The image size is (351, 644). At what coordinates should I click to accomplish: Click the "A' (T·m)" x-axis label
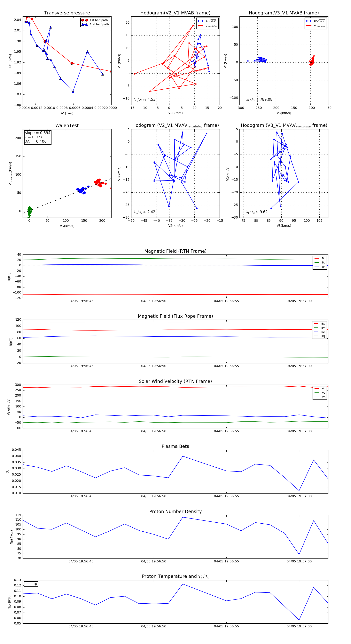click(67, 113)
